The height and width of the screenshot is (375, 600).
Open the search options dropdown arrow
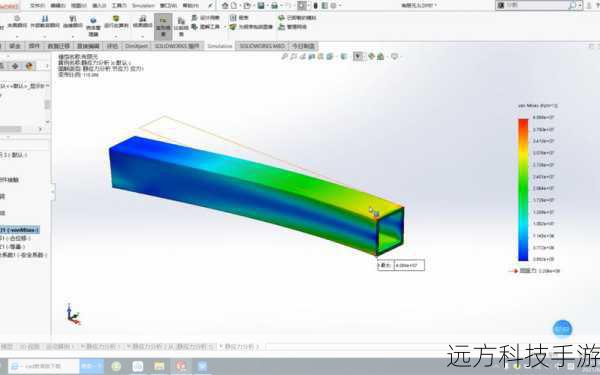580,5
